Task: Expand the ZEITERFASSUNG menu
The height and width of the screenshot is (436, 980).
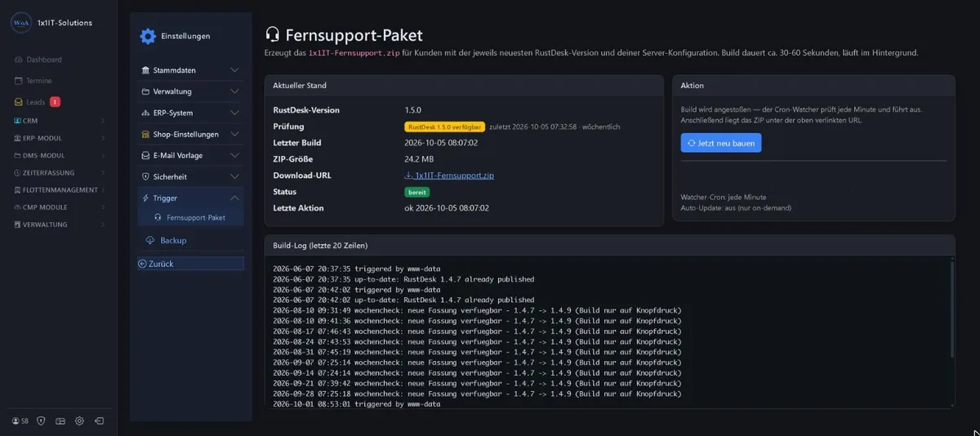Action: (x=59, y=172)
